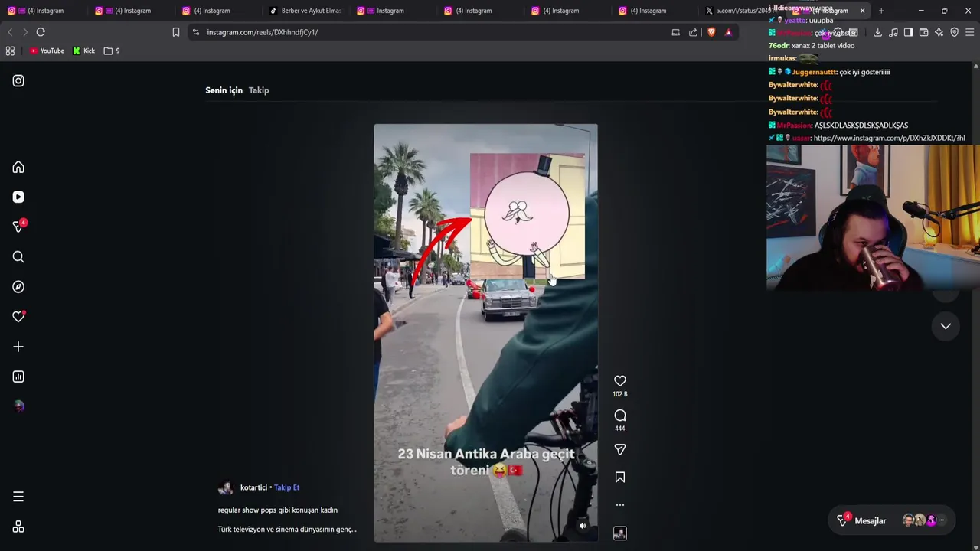Viewport: 980px width, 551px height.
Task: Open the Brave Wallet icon
Action: (x=923, y=32)
